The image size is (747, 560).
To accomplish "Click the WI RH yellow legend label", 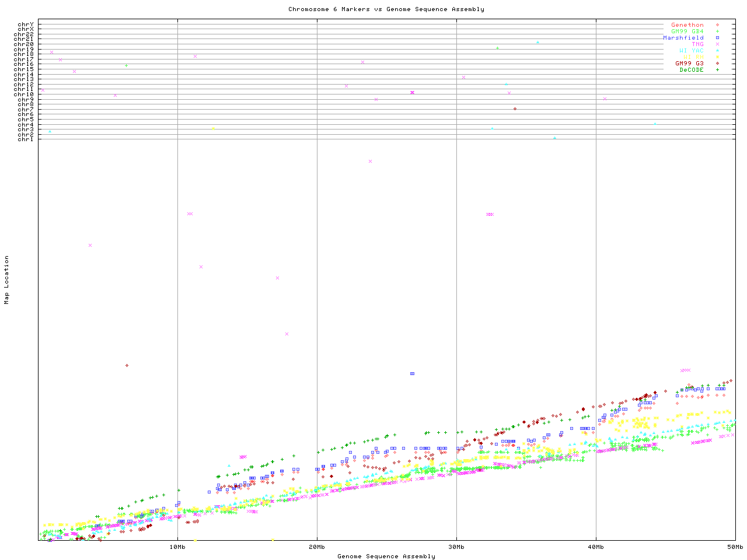I will pos(693,57).
